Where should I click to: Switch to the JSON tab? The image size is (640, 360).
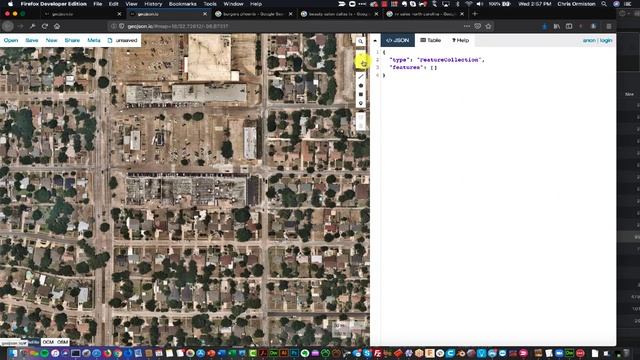click(x=398, y=40)
